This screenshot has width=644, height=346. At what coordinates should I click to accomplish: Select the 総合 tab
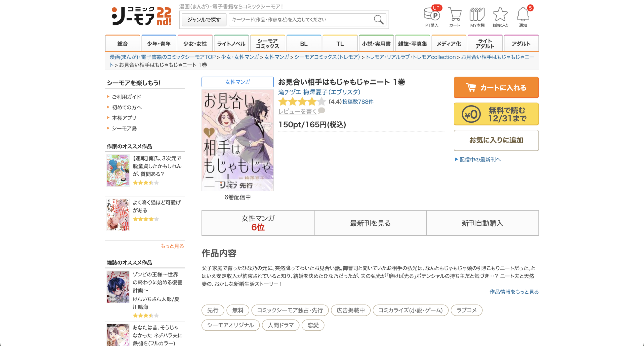pyautogui.click(x=123, y=44)
